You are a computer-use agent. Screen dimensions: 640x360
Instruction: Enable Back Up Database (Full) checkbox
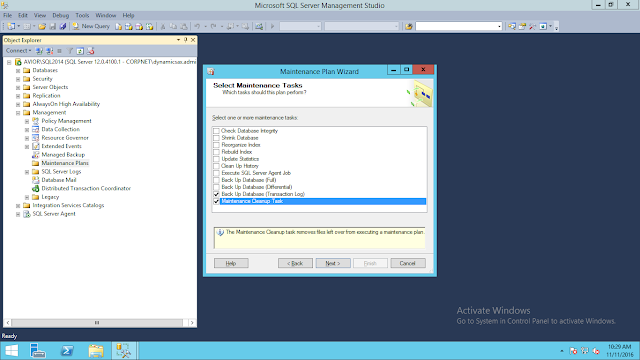(216, 180)
